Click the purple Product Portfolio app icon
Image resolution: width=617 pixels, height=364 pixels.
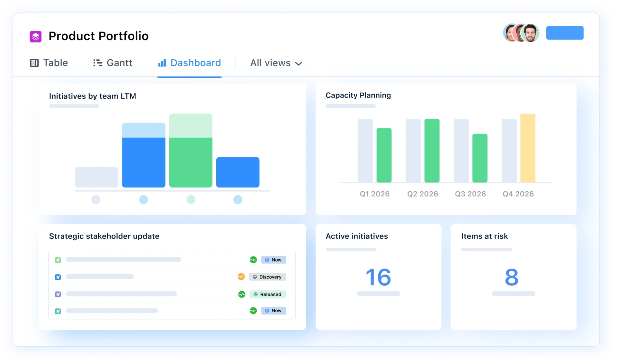(x=35, y=36)
